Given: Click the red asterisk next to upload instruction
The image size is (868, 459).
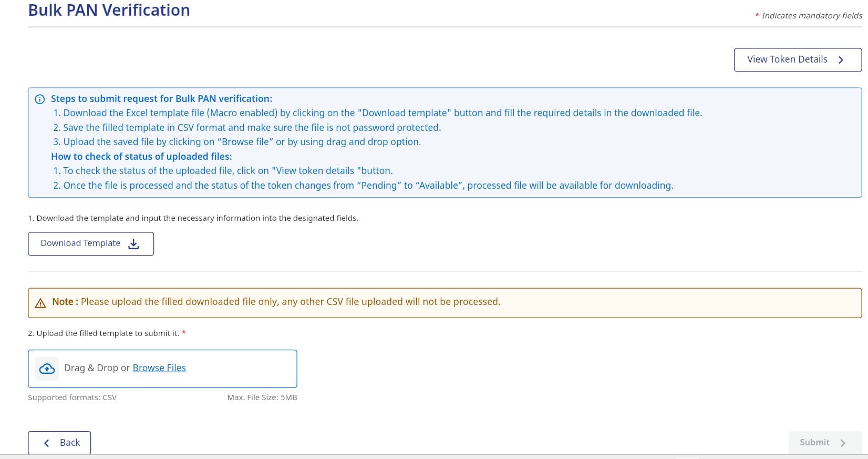Looking at the screenshot, I should tap(184, 333).
